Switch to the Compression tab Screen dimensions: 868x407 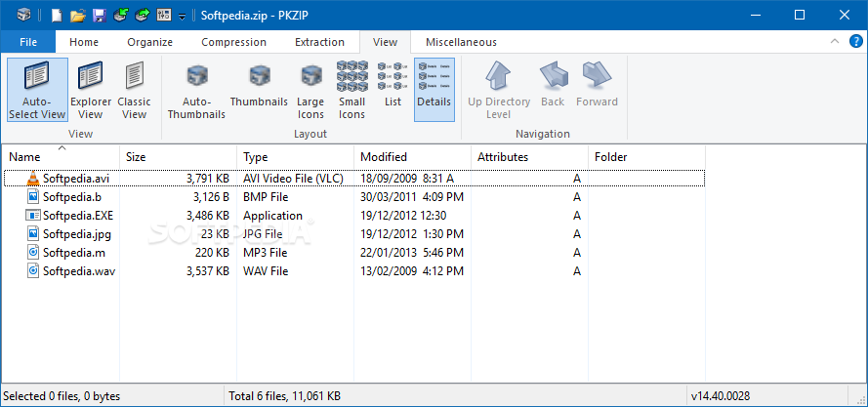tap(233, 42)
